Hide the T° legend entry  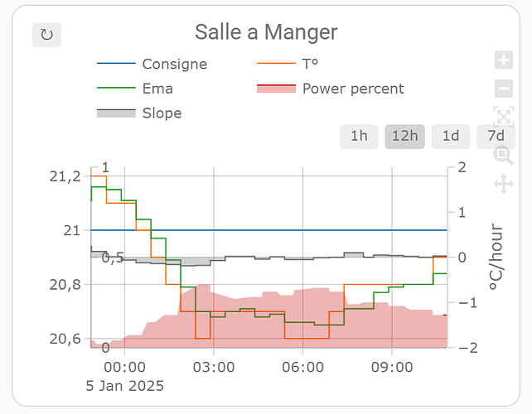point(311,64)
